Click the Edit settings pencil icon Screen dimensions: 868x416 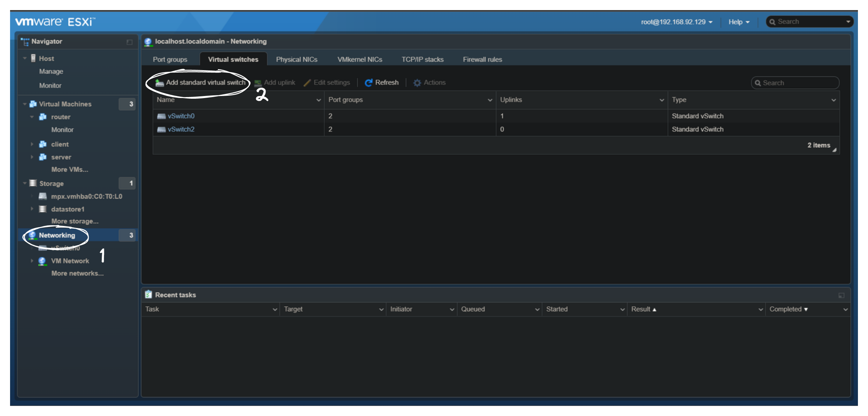(x=307, y=83)
